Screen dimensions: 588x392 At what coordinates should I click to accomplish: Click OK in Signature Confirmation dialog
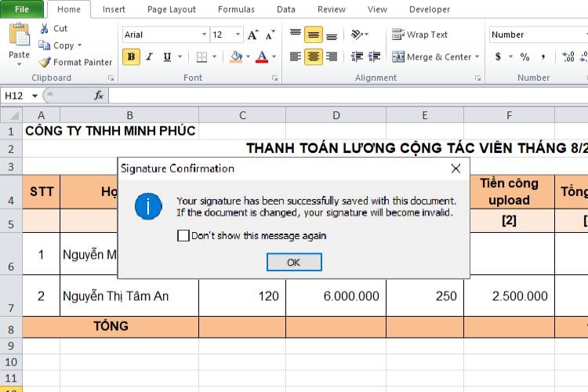[x=294, y=262]
